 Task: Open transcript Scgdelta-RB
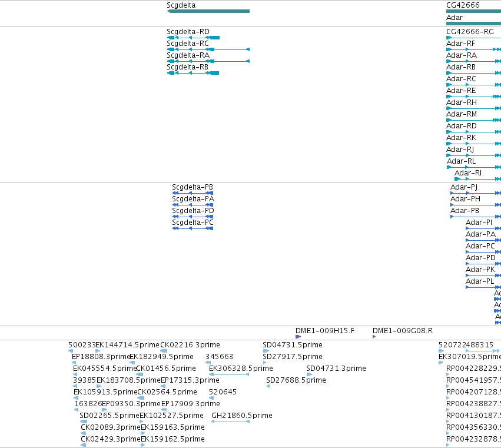pyautogui.click(x=187, y=67)
